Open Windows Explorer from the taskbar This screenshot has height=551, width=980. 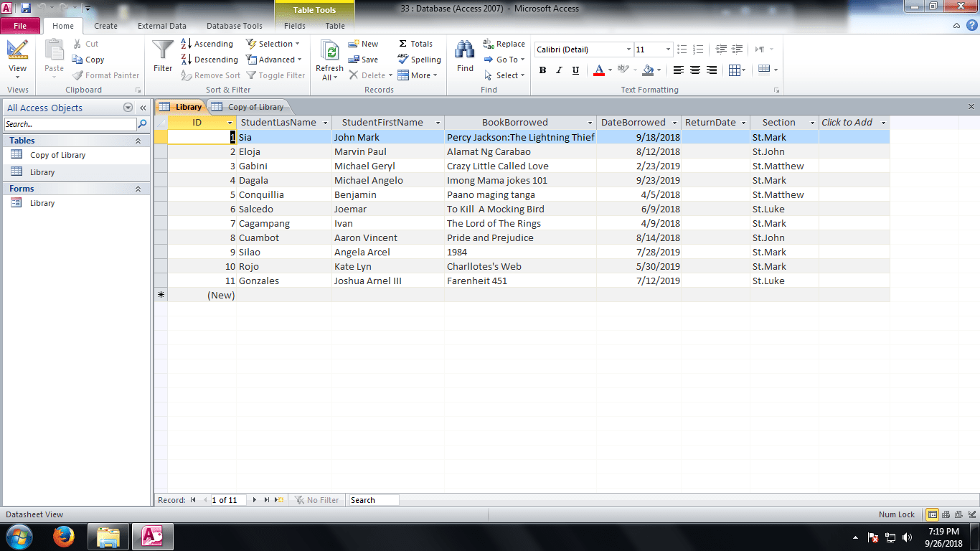point(108,537)
